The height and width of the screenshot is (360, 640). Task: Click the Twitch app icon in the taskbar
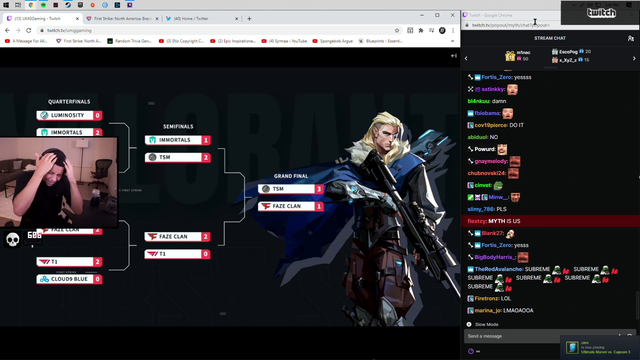tap(129, 5)
